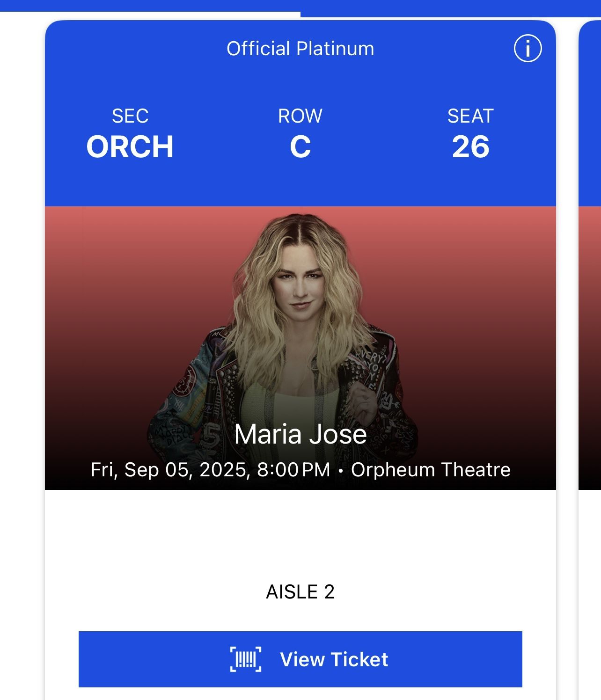Tap the info icon on ticket header
The width and height of the screenshot is (601, 700).
coord(528,49)
